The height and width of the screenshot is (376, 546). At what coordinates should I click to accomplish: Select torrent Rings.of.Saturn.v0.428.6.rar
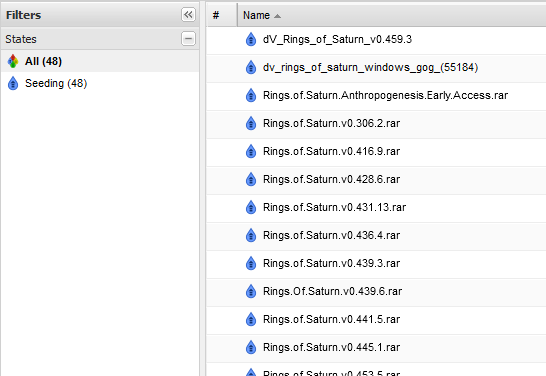[376, 180]
